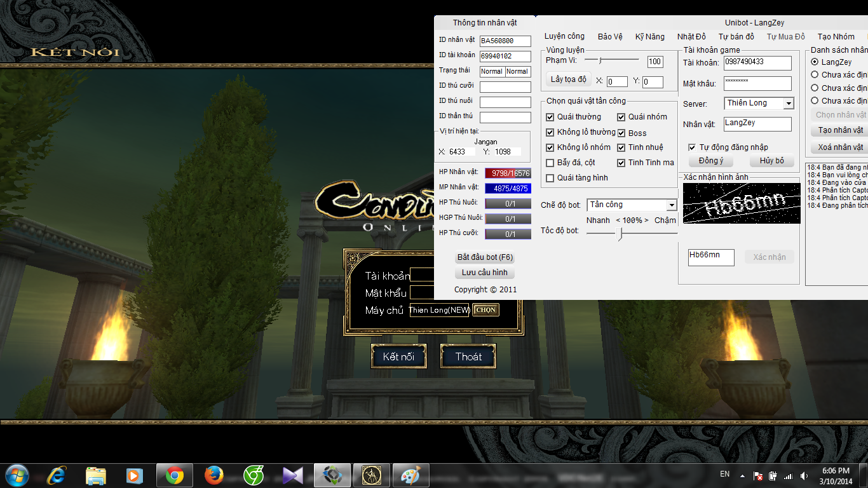Open Firefox from the taskbar
Screen dimensions: 868x488
coord(214,475)
